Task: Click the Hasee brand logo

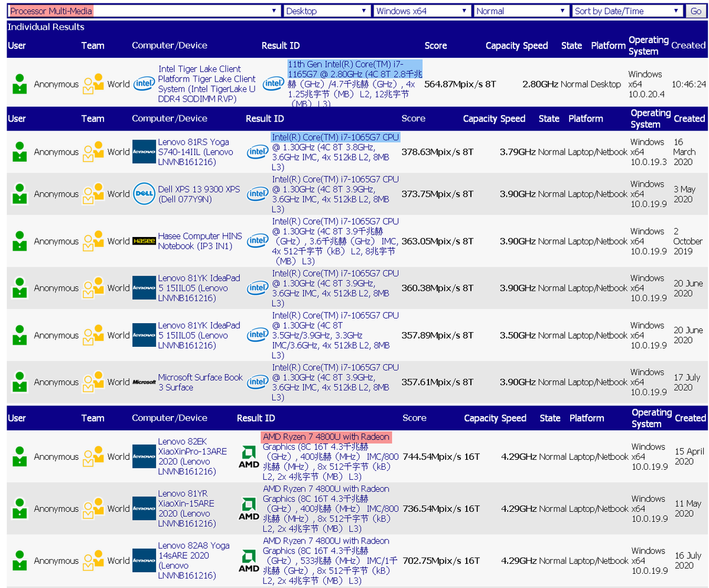Action: click(x=144, y=241)
